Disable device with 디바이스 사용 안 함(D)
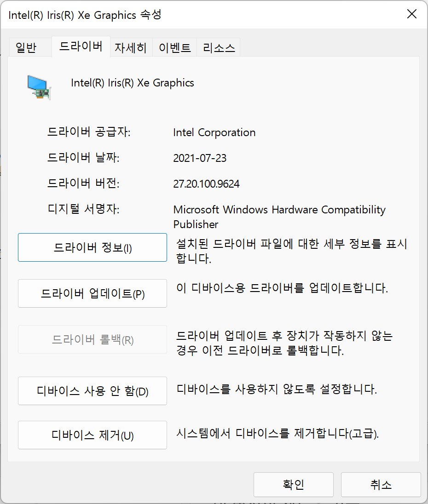 pos(93,391)
